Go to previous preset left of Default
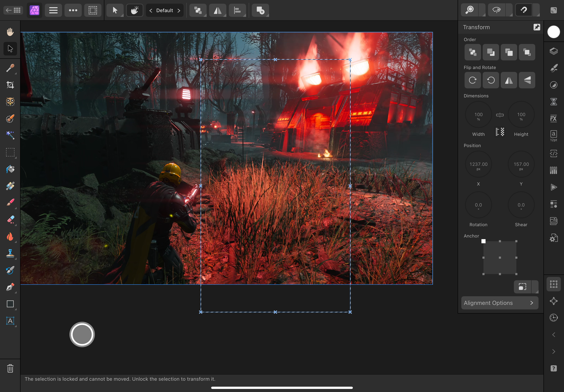The width and height of the screenshot is (564, 392). tap(151, 10)
